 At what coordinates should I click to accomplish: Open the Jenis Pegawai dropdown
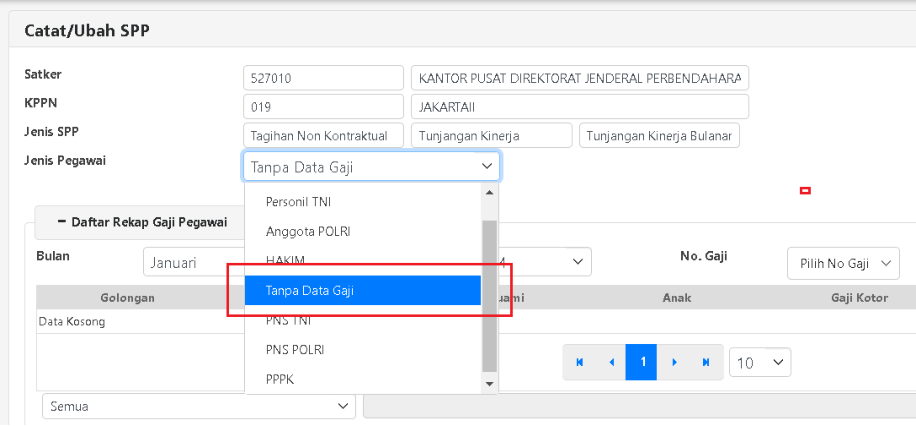click(x=371, y=167)
